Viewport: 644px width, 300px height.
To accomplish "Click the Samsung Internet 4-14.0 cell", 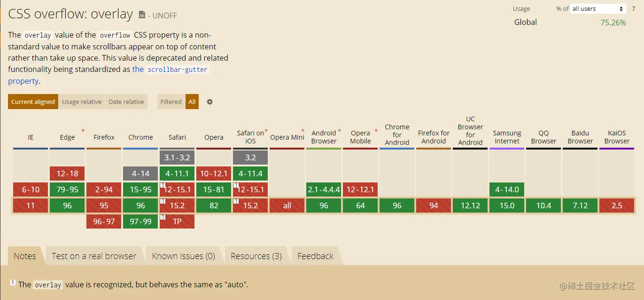I will (507, 189).
